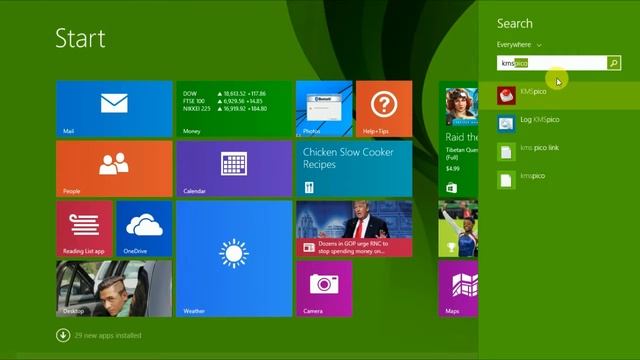This screenshot has width=640, height=360.
Task: Show all apps with down arrow
Action: tap(63, 336)
